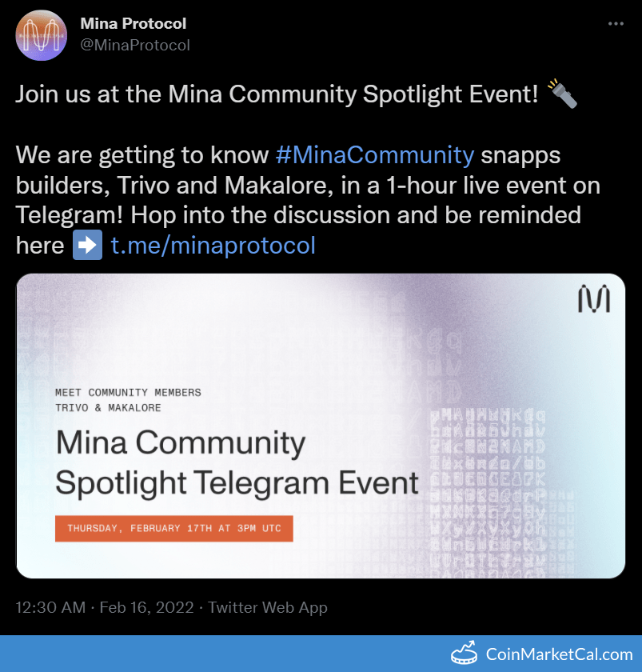Open the #MinaCommunity hashtag
Viewport: 642px width, 672px height.
pyautogui.click(x=374, y=154)
